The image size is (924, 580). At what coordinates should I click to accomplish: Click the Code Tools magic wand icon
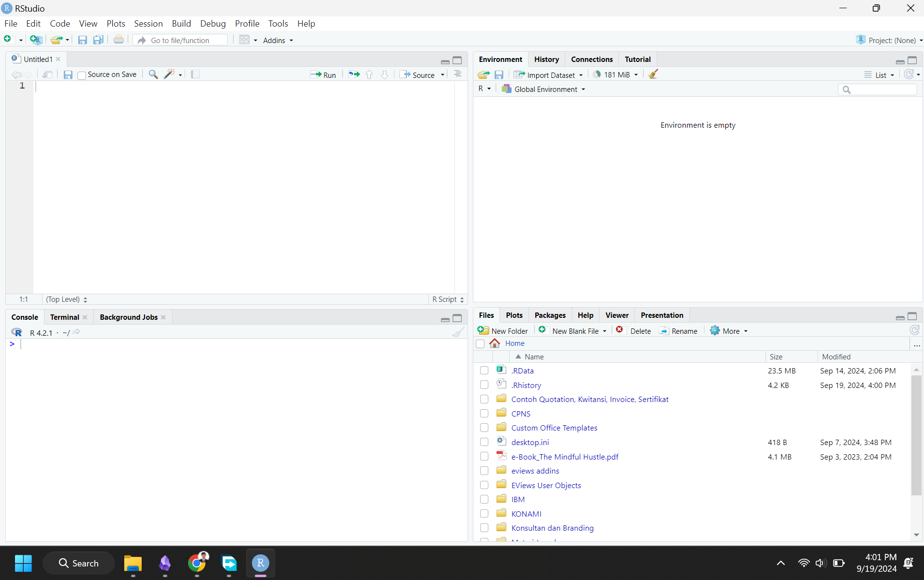[x=170, y=74]
